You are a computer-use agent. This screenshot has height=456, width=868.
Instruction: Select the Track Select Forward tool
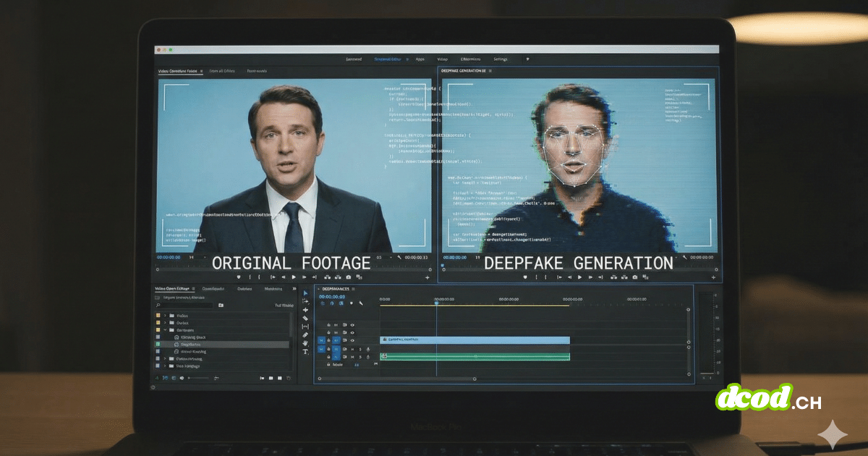click(x=305, y=301)
